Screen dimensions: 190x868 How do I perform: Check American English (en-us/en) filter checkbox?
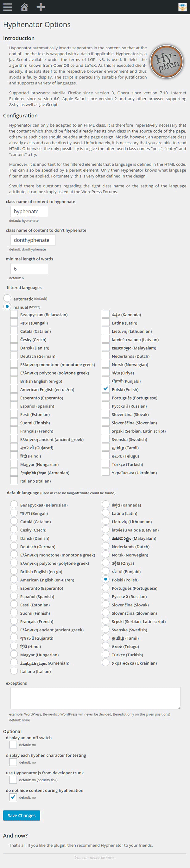point(14,389)
